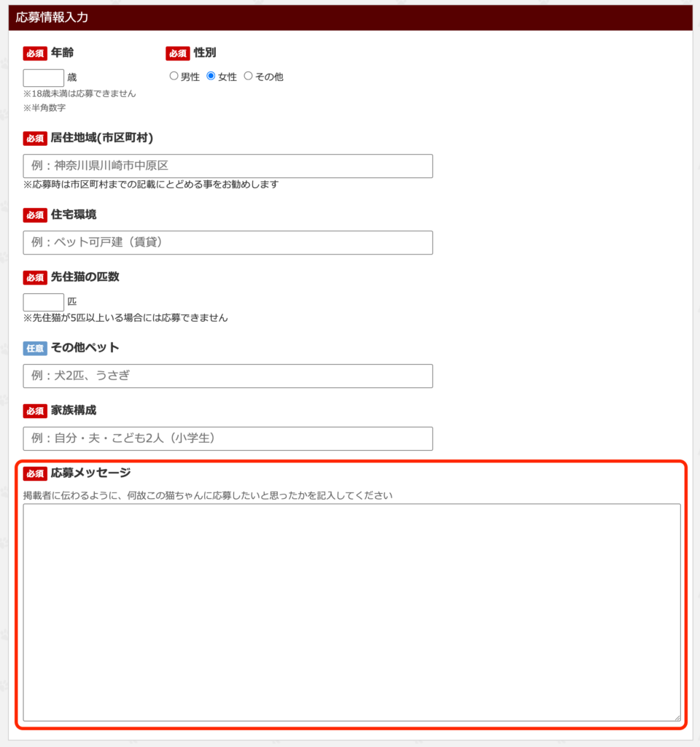Click the 必須 badge beside 住宅環境
Image resolution: width=700 pixels, height=747 pixels.
pyautogui.click(x=35, y=215)
